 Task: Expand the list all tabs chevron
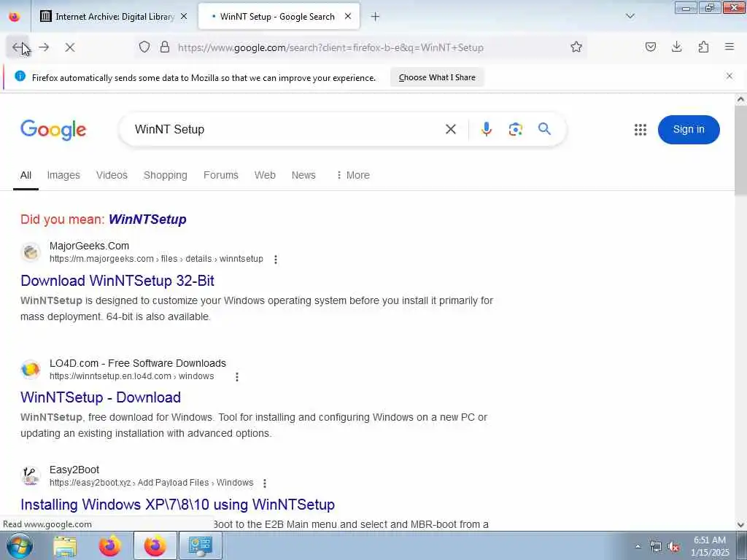pos(630,16)
